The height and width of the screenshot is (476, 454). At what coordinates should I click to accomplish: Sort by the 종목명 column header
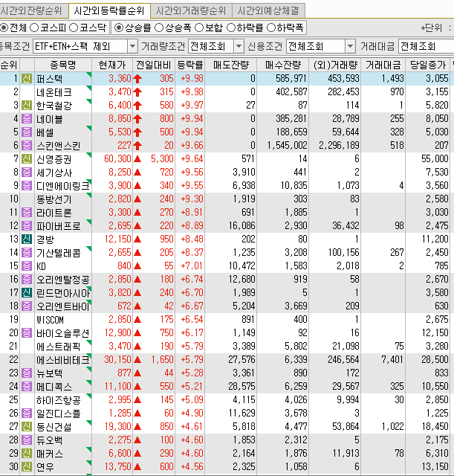(x=63, y=65)
